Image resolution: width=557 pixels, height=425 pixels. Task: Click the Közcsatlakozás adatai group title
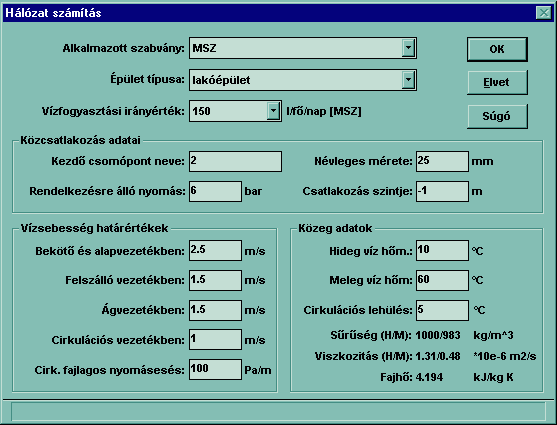(80, 140)
